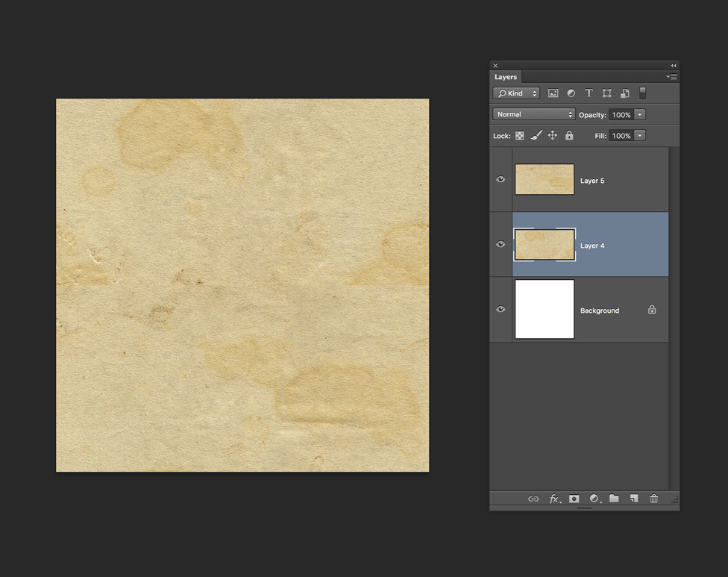The width and height of the screenshot is (728, 577).
Task: Click the Fill label
Action: (600, 136)
